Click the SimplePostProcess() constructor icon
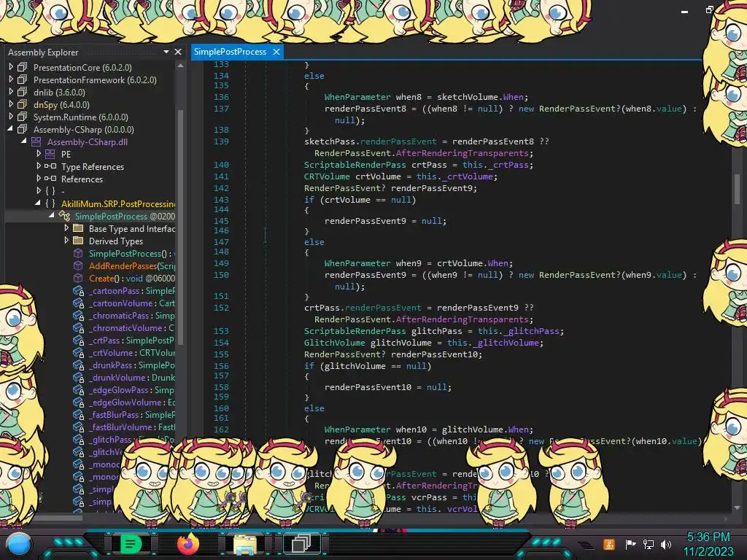Screen dimensions: 747x560 tap(78, 253)
